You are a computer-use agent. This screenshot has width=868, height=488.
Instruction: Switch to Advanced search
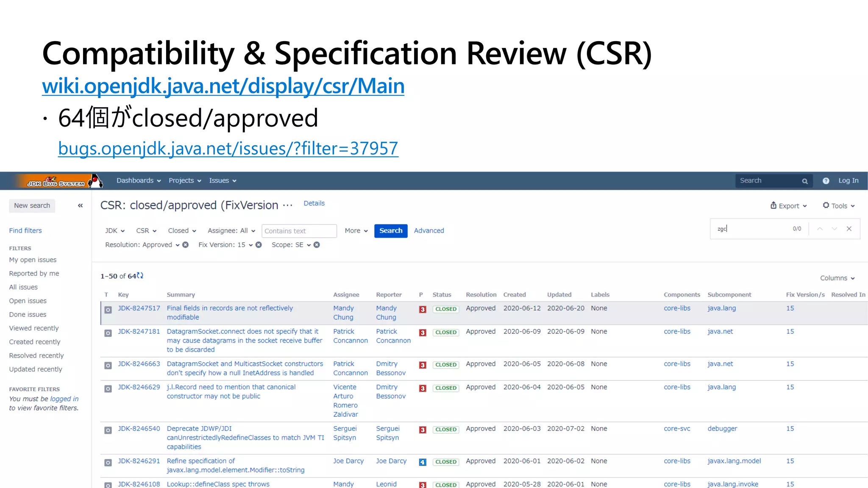pyautogui.click(x=429, y=231)
